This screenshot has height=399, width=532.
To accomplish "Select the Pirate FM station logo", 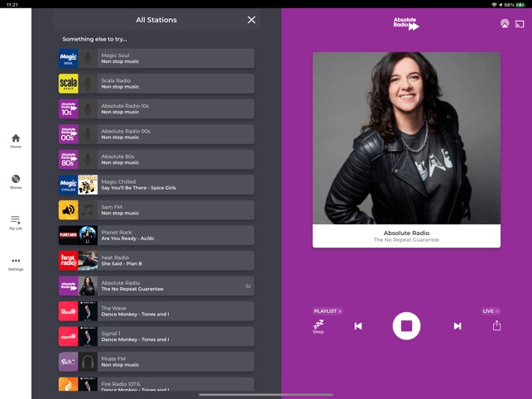I will 68,362.
